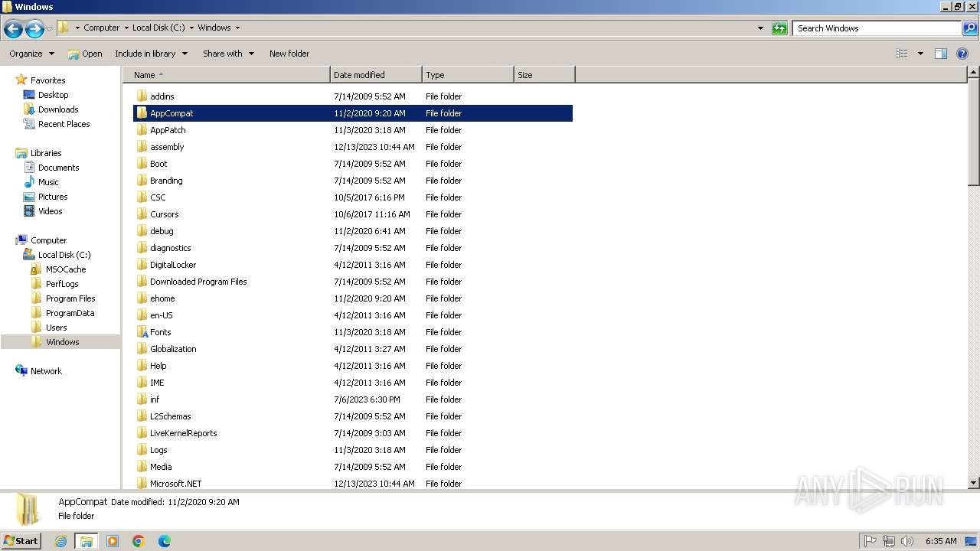Select the Pictures library icon
The width and height of the screenshot is (980, 551).
pyautogui.click(x=29, y=197)
